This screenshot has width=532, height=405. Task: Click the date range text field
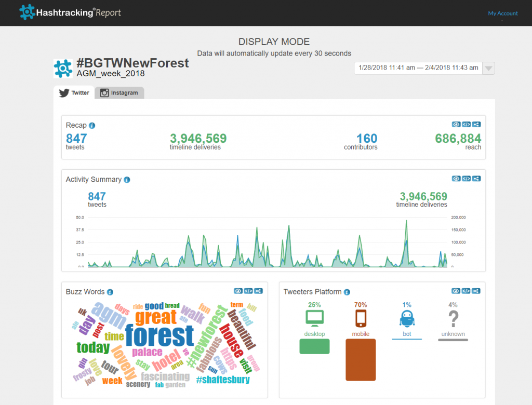pyautogui.click(x=418, y=69)
